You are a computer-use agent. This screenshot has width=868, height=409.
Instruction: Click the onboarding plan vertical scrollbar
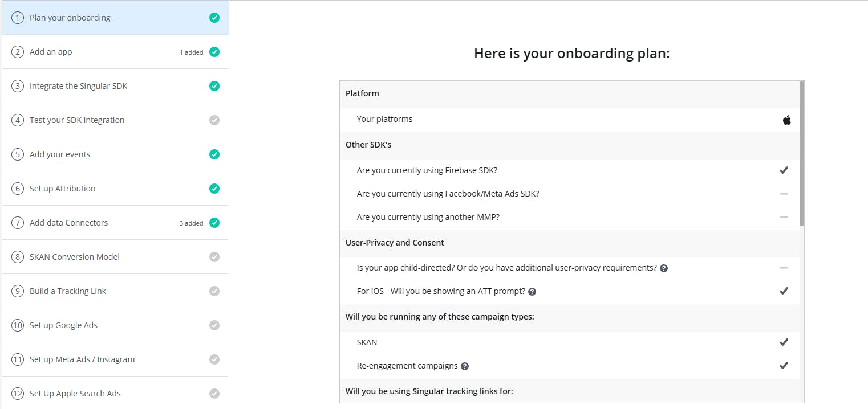[802, 154]
